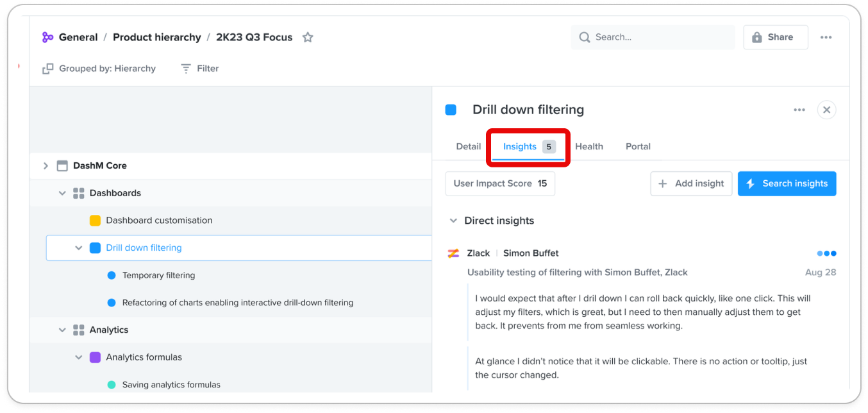Select the Temporary filtering subfeature
Viewport: 868px width, 413px height.
tap(158, 275)
